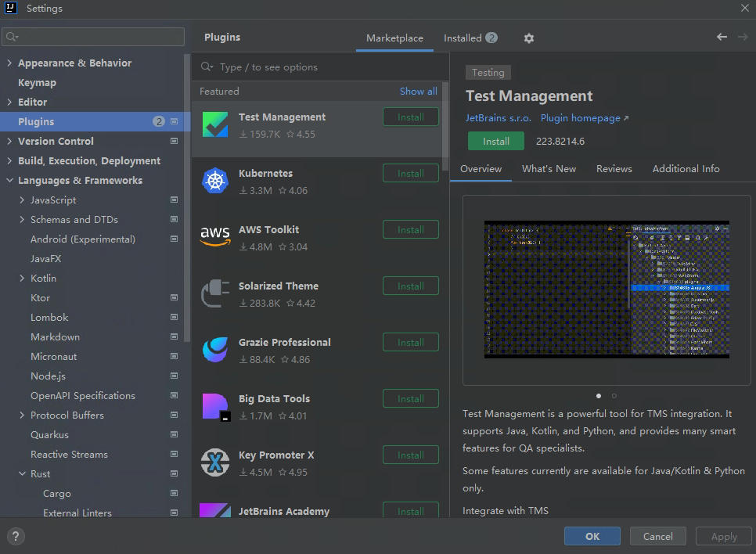
Task: Collapse Languages & Frameworks node
Action: 9,180
